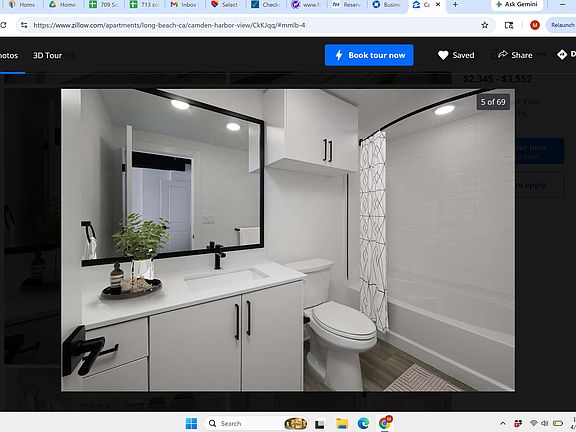576x432 pixels.
Task: Open the Chrome icon in the taskbar
Action: click(385, 424)
